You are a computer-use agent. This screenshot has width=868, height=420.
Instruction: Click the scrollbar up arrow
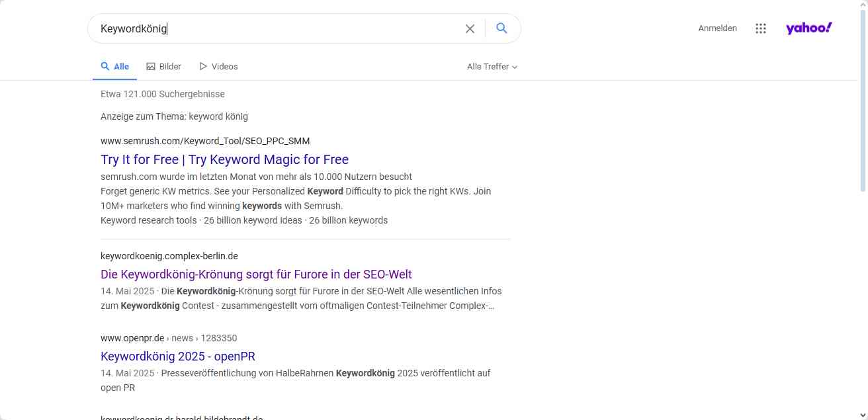pos(863,5)
